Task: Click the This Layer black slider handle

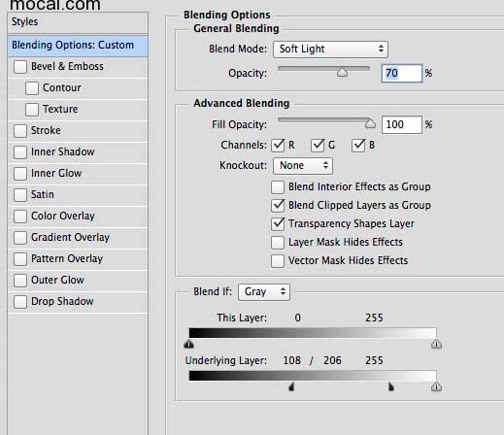Action: 188,344
